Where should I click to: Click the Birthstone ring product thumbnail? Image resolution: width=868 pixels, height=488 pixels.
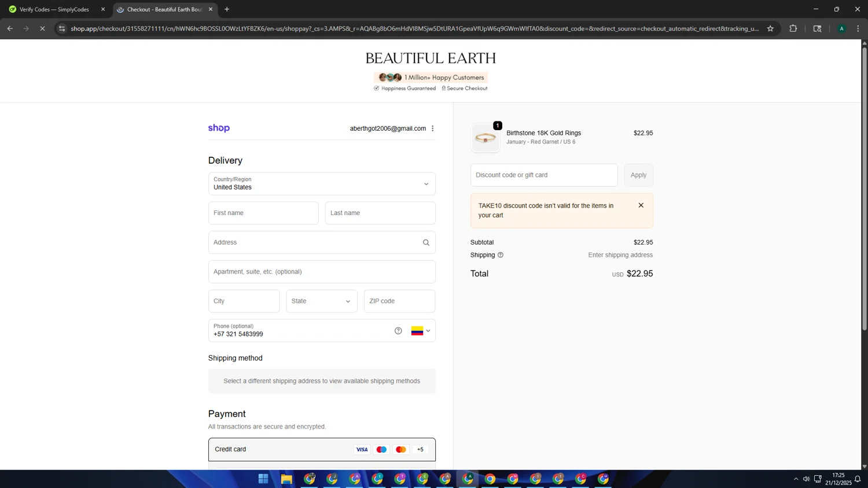[x=486, y=138]
